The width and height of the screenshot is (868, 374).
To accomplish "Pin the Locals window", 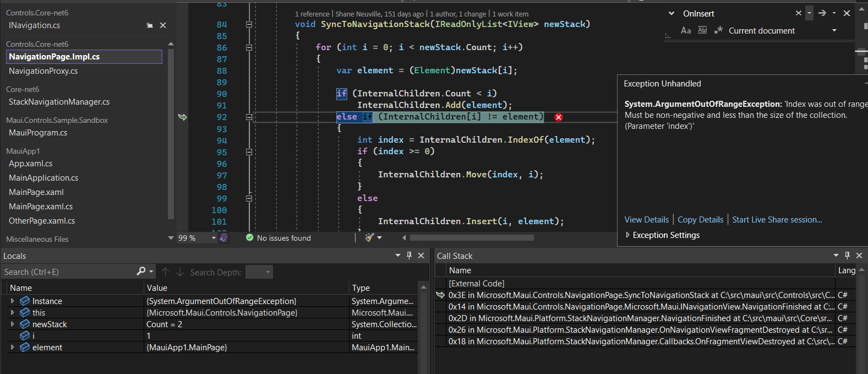I will coord(409,256).
